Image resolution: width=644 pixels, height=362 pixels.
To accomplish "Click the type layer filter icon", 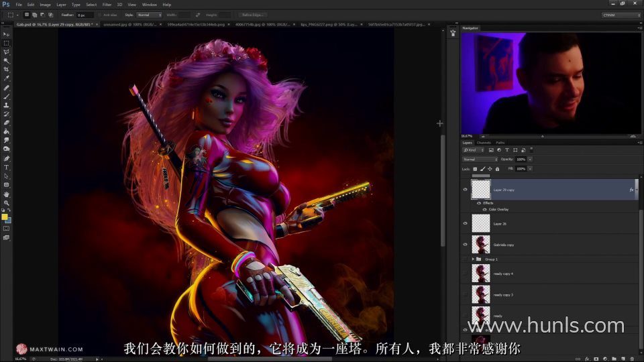I will pos(507,150).
